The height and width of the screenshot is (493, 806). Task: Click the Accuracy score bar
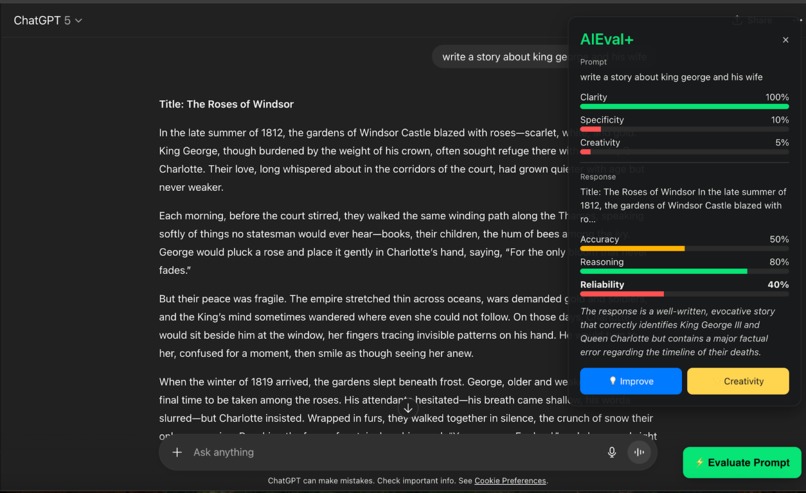click(x=684, y=248)
